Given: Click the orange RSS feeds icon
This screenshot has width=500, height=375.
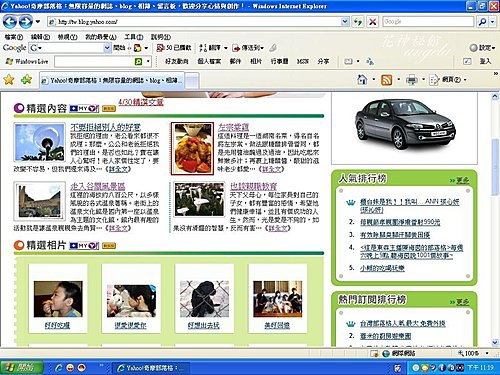Looking at the screenshot, I should click(x=386, y=80).
